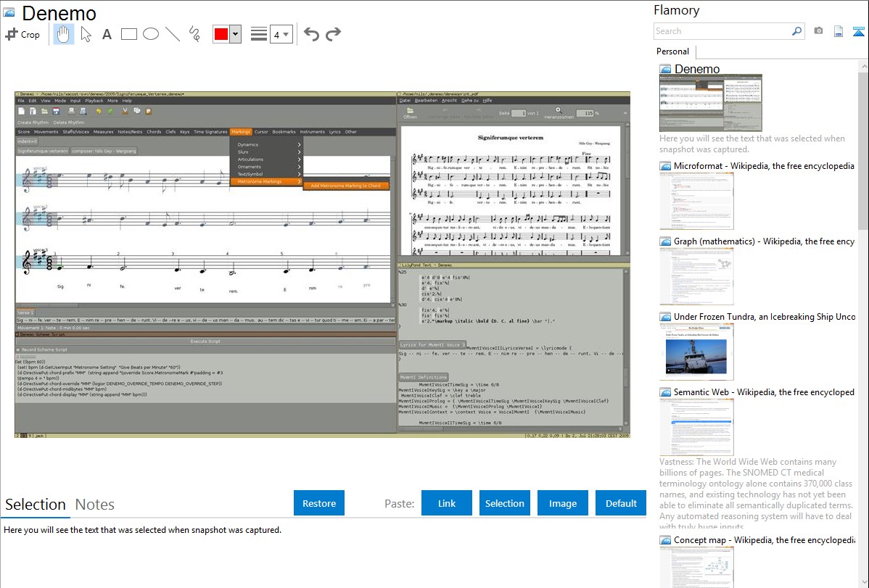
Task: Open the Graph (mathematics) snapshot thumbnail
Action: 696,276
